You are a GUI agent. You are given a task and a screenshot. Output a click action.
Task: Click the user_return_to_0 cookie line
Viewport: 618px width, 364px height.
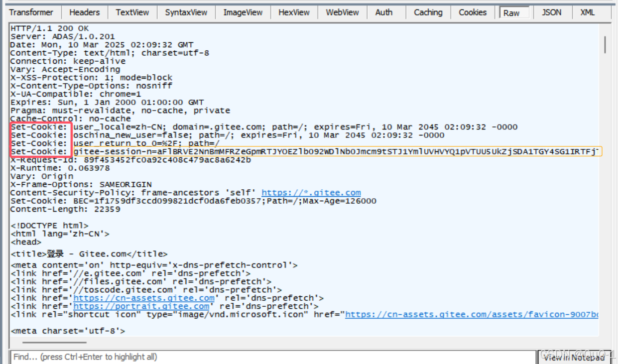[x=115, y=143]
